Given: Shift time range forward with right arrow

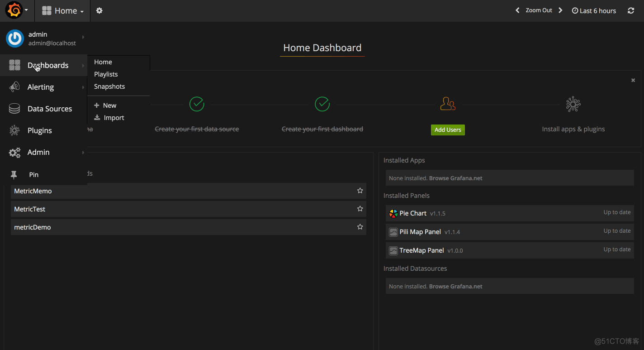Looking at the screenshot, I should pyautogui.click(x=560, y=10).
